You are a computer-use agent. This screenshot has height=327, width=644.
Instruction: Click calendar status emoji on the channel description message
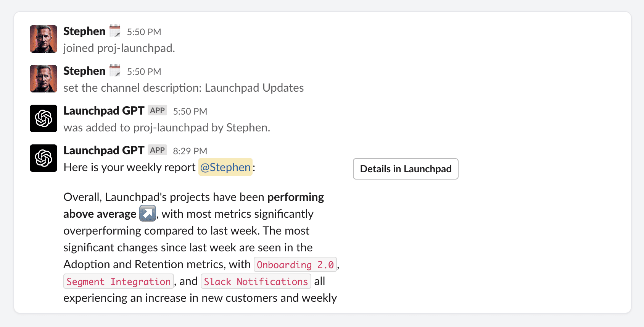[115, 71]
